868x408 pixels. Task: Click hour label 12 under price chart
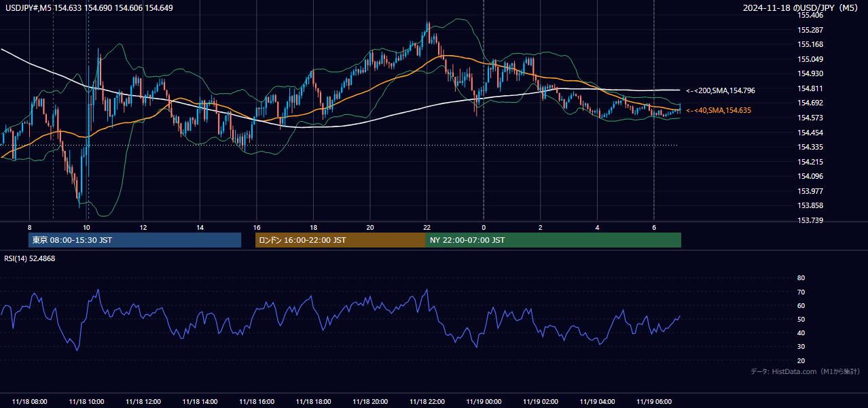tap(143, 227)
